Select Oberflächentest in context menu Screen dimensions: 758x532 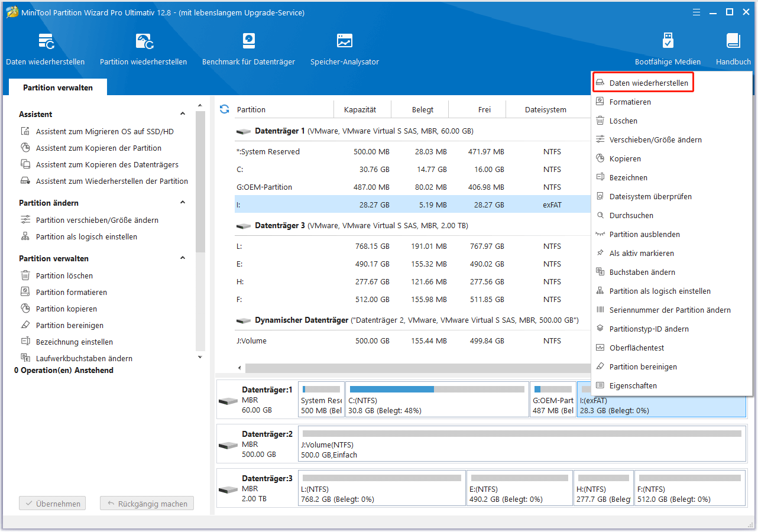coord(672,348)
